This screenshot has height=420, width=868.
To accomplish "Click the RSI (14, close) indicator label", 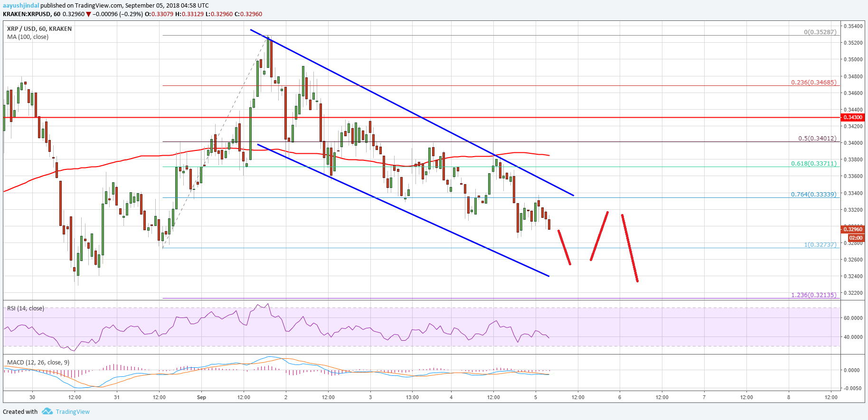I will pos(26,308).
